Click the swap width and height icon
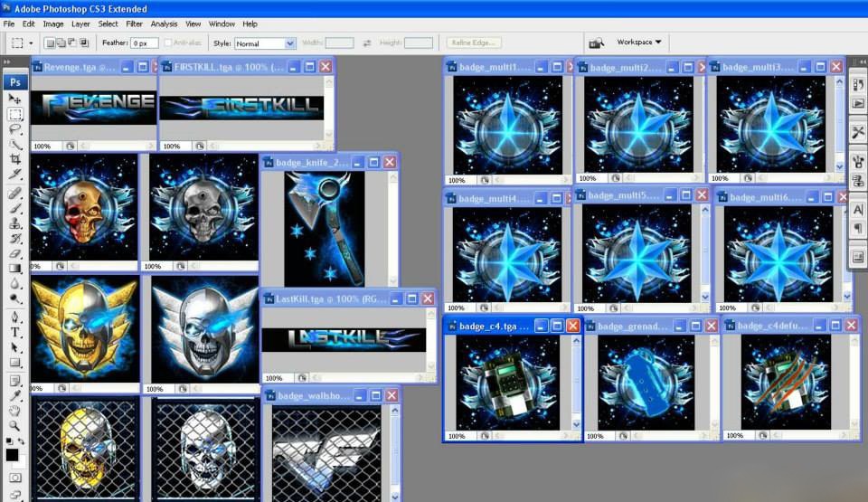This screenshot has height=502, width=868. (366, 43)
